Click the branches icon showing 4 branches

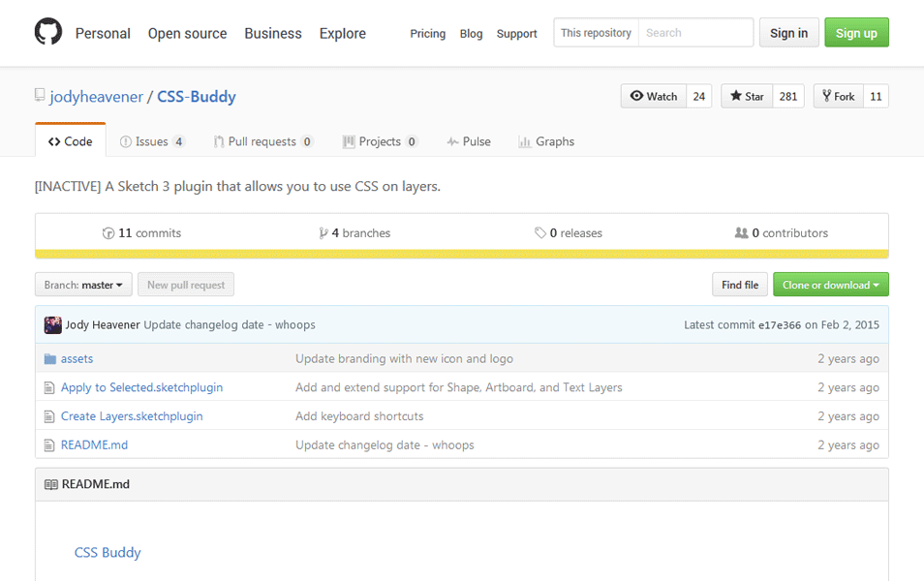(x=323, y=232)
